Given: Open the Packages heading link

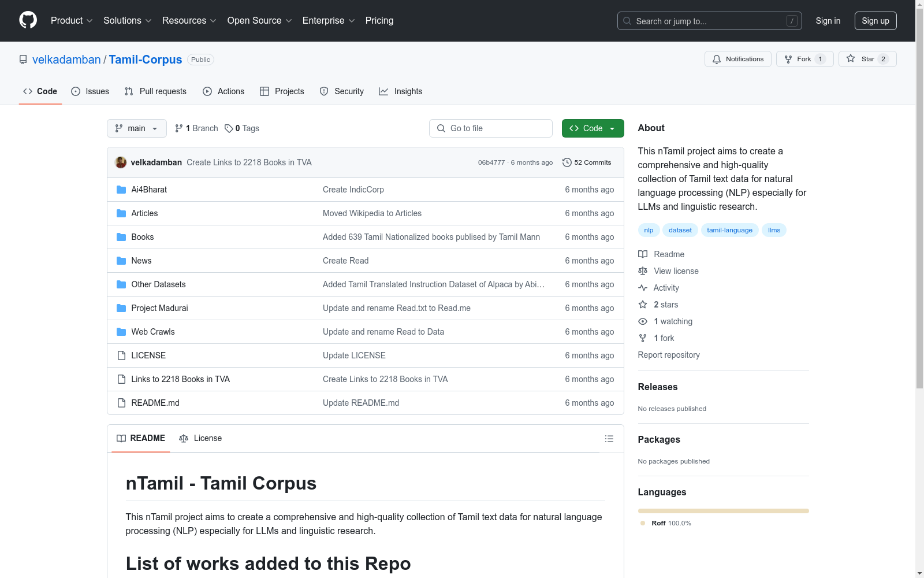Looking at the screenshot, I should click(x=659, y=440).
